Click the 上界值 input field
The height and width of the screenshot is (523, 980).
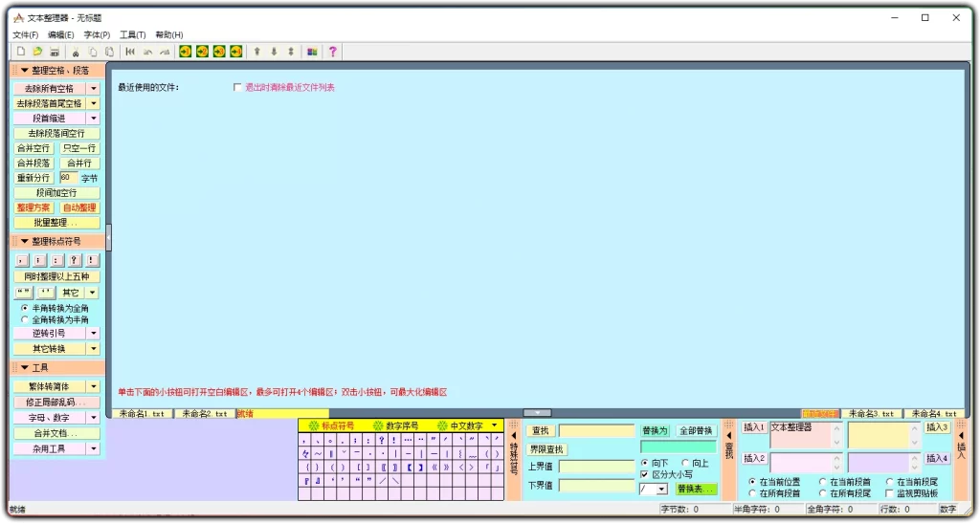pos(596,467)
